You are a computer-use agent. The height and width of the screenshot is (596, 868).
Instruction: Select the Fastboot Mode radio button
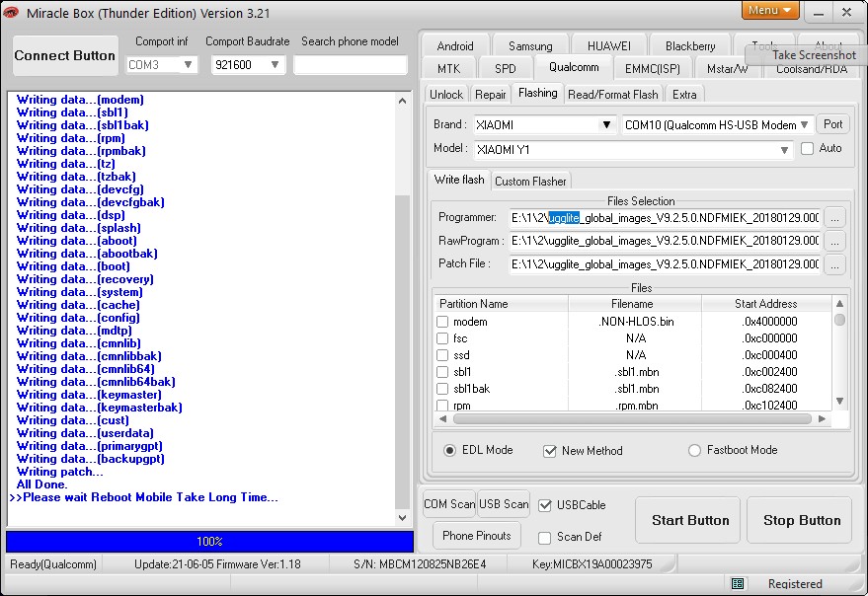coord(694,451)
